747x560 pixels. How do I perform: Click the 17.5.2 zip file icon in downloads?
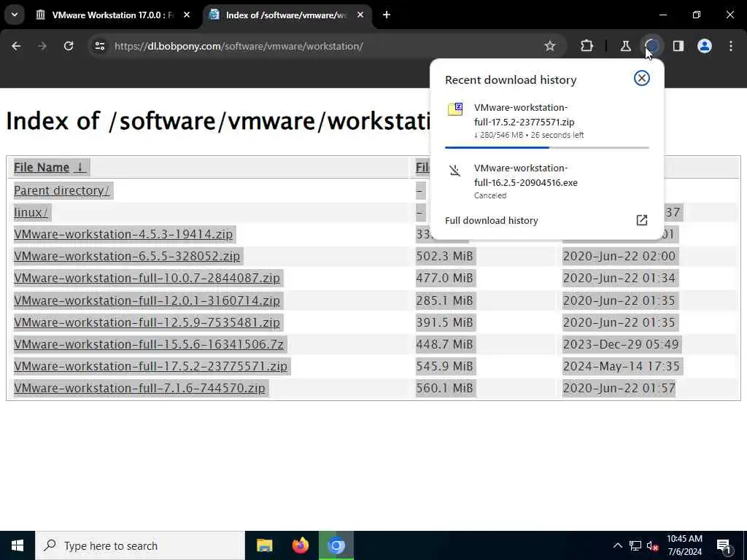click(455, 109)
